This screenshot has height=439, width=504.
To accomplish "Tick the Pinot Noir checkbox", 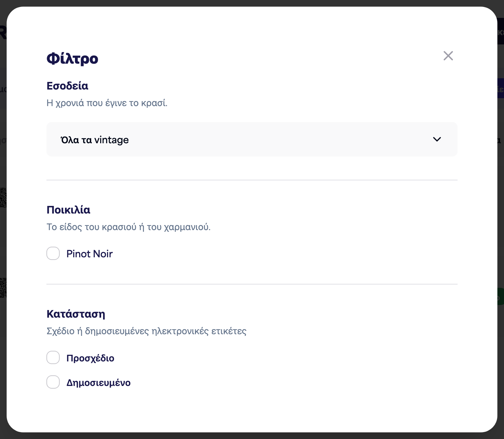I will point(53,253).
